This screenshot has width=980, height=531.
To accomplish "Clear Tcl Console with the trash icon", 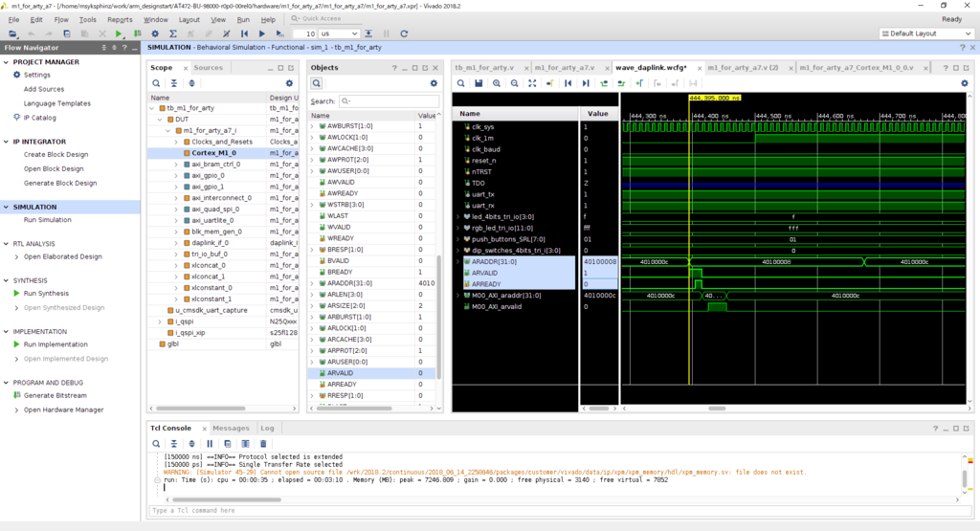I will [263, 444].
